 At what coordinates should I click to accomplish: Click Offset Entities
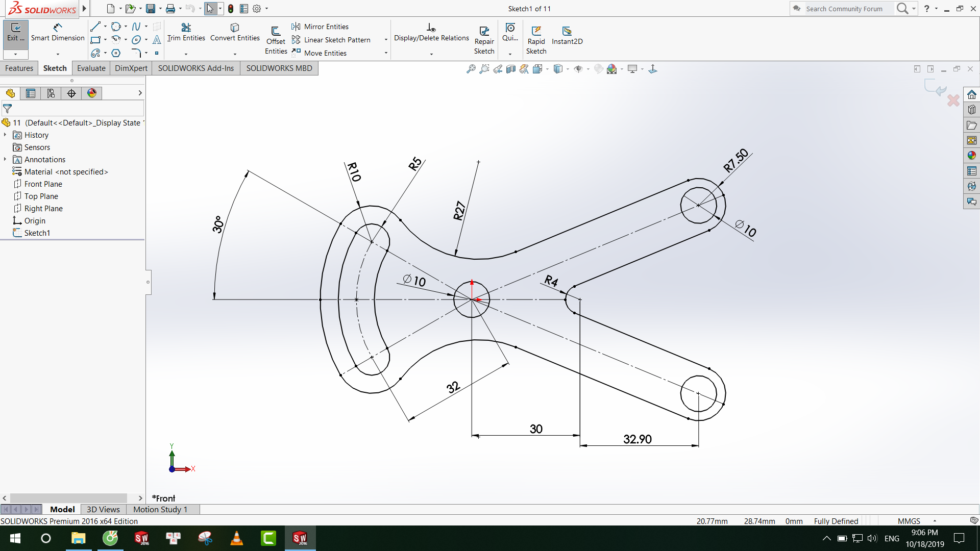coord(276,40)
